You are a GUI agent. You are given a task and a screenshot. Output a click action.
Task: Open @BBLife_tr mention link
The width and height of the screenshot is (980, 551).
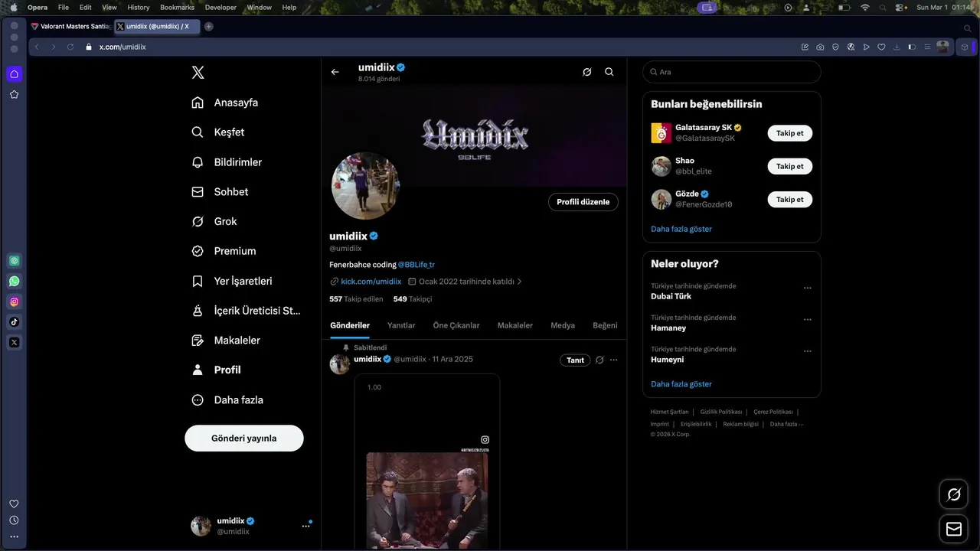[416, 265]
